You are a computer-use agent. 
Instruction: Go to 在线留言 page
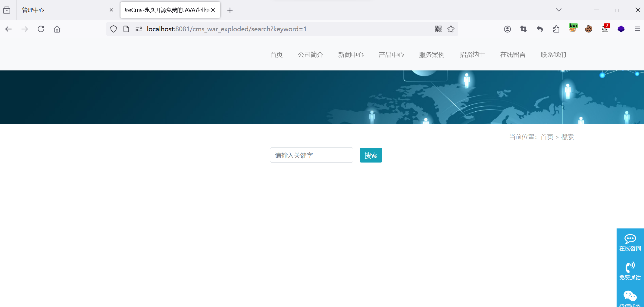(513, 54)
